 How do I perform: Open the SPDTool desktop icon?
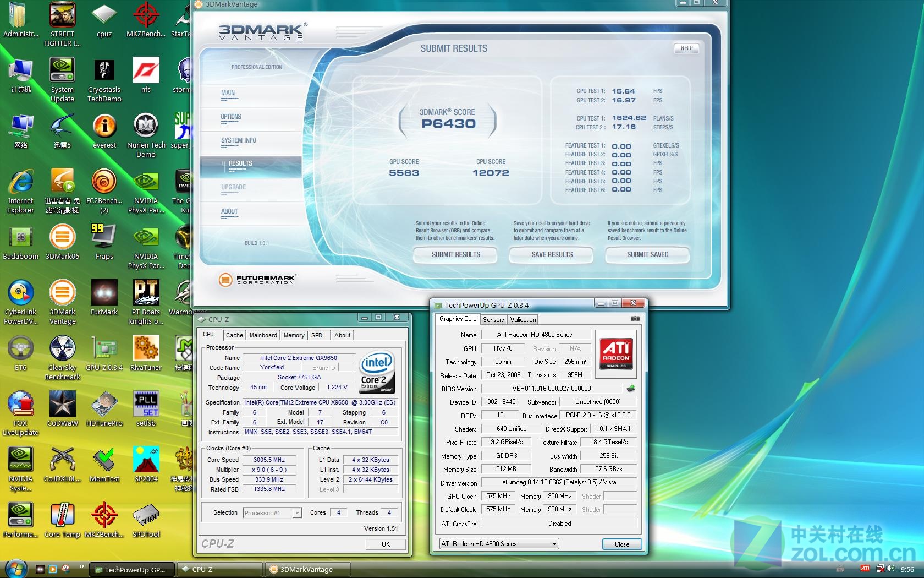click(146, 520)
